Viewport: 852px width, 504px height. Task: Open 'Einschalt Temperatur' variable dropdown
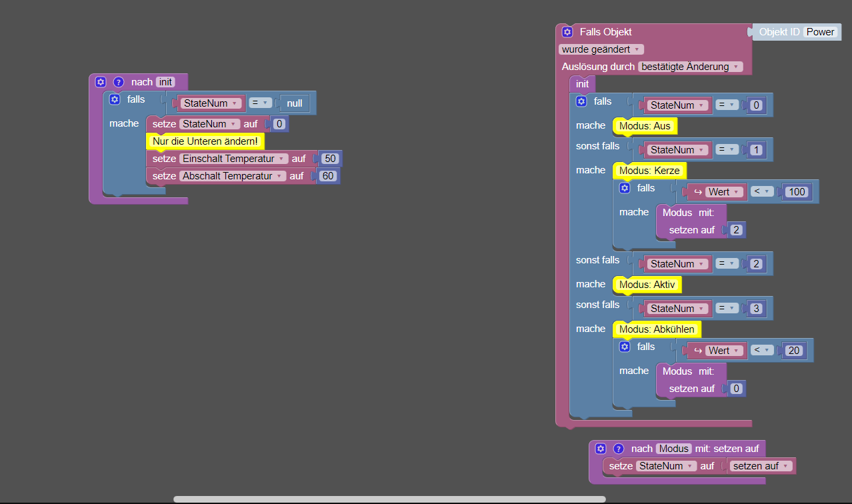click(x=233, y=159)
